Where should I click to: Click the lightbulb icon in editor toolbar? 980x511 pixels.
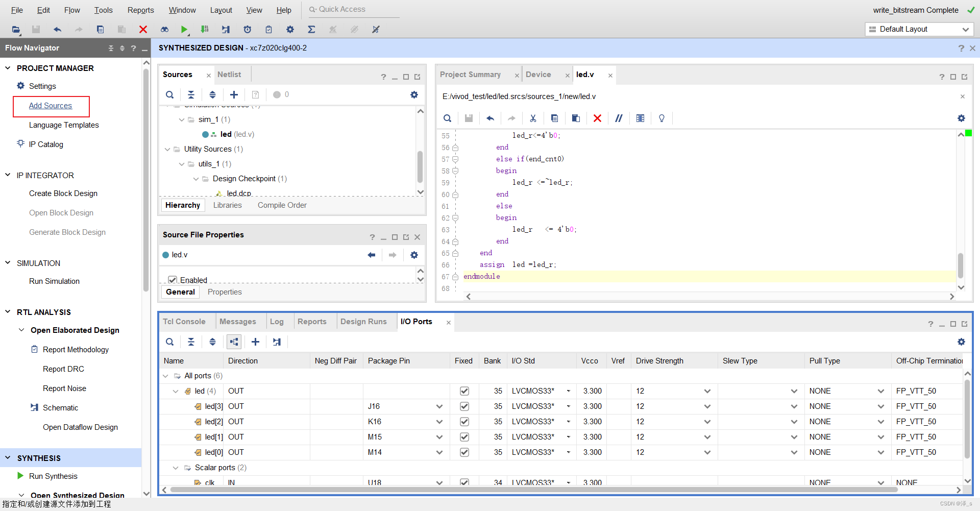[661, 118]
